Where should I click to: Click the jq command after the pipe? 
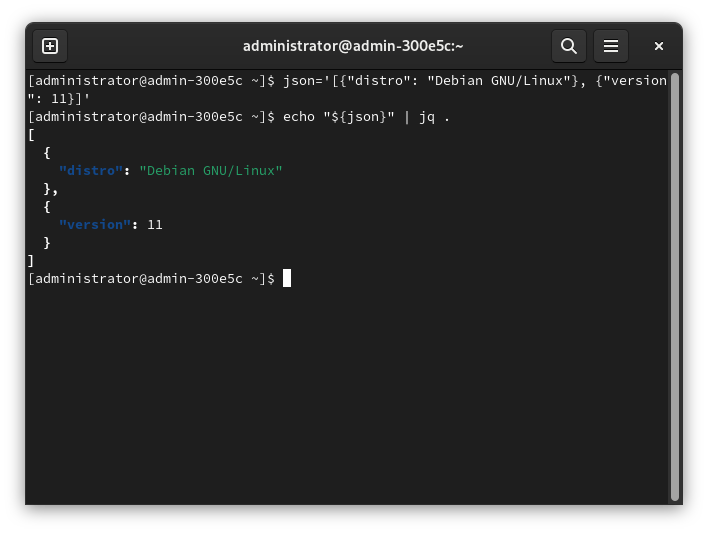click(427, 116)
